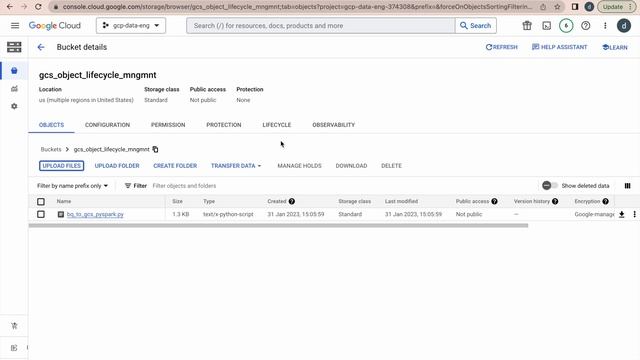Screen dimensions: 640x360
Task: Copy bucket name with the clipboard icon
Action: pyautogui.click(x=156, y=149)
